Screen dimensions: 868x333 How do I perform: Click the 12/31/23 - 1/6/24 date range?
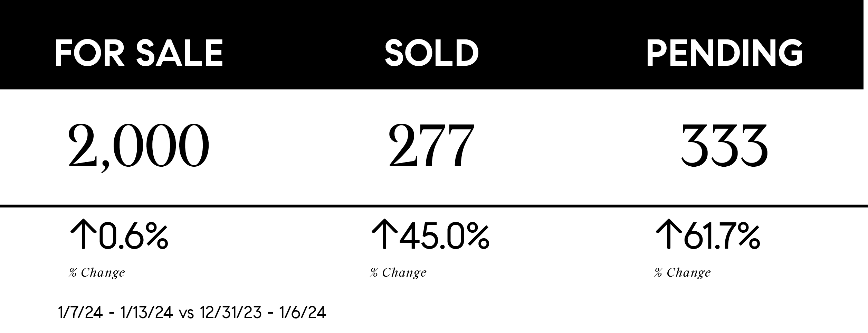263,313
